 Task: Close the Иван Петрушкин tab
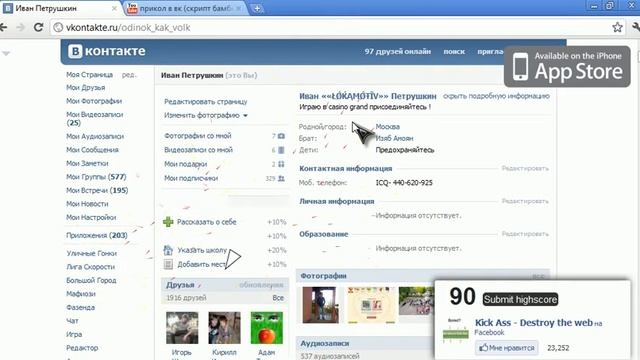click(114, 8)
